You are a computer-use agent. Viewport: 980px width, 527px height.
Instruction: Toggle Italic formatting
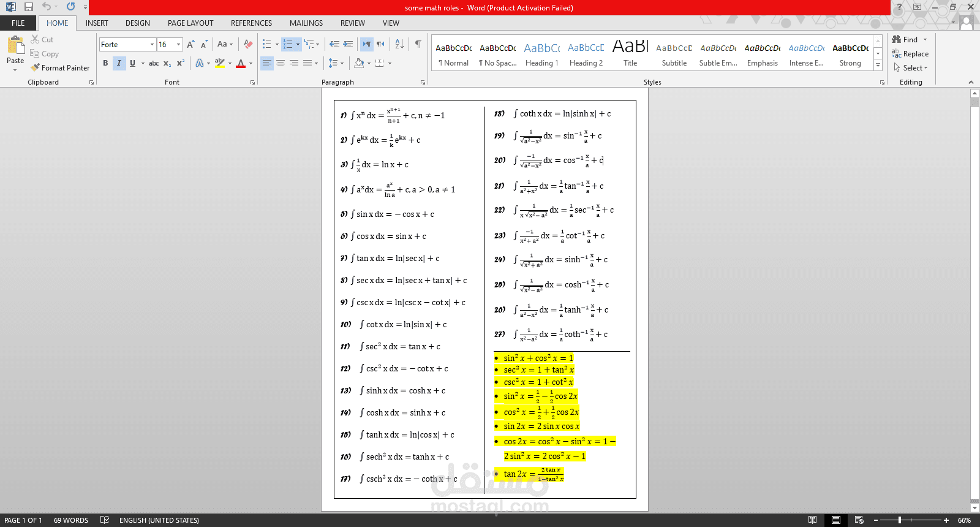coord(119,63)
